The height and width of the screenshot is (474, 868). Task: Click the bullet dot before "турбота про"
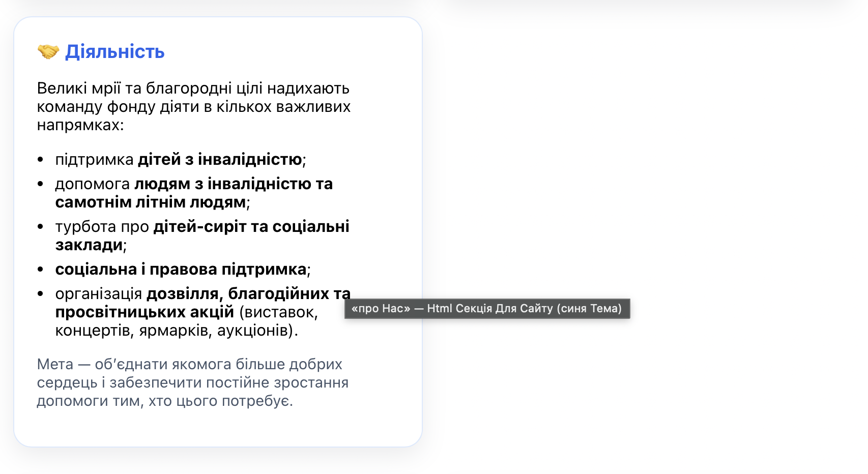point(41,227)
